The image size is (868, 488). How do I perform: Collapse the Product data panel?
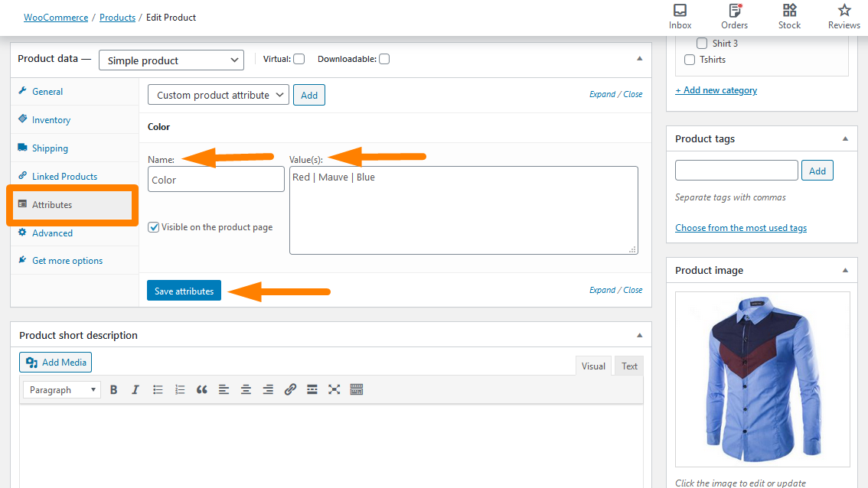coord(639,59)
